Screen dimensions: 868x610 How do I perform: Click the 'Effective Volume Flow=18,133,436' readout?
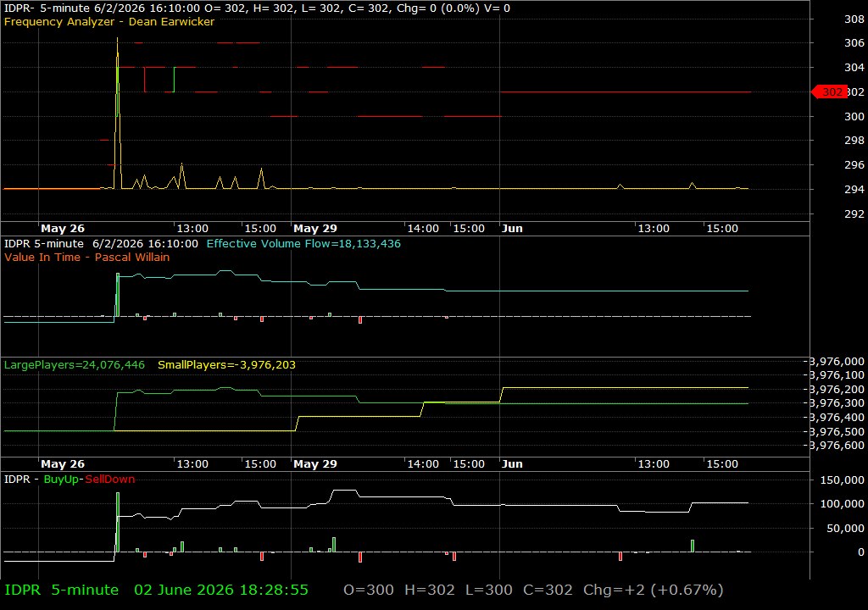pyautogui.click(x=303, y=243)
